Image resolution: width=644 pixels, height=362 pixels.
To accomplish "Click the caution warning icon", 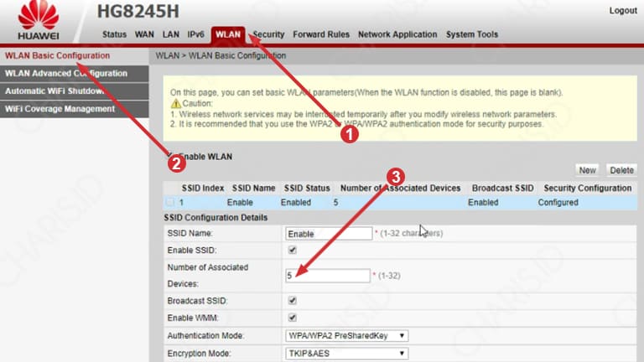I will pyautogui.click(x=175, y=103).
